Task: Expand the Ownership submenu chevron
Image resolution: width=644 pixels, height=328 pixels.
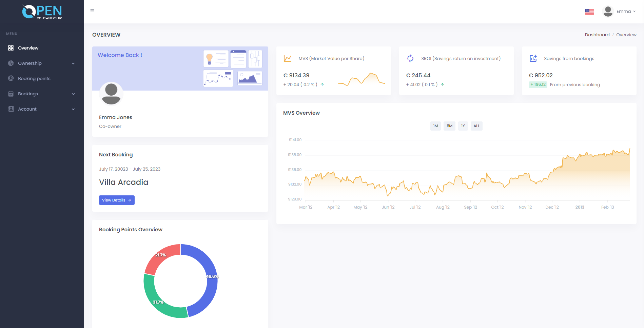Action: [x=73, y=63]
